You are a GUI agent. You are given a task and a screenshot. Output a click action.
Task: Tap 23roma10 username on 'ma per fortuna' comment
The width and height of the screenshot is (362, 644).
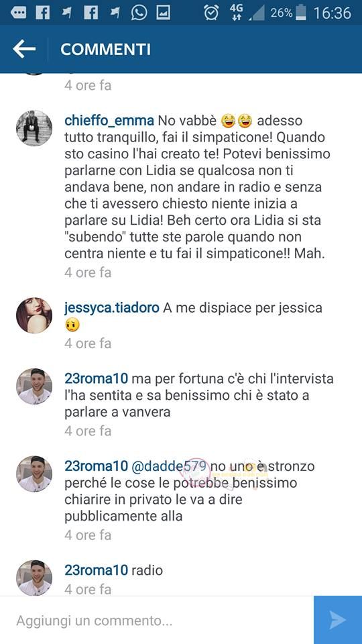(x=97, y=378)
